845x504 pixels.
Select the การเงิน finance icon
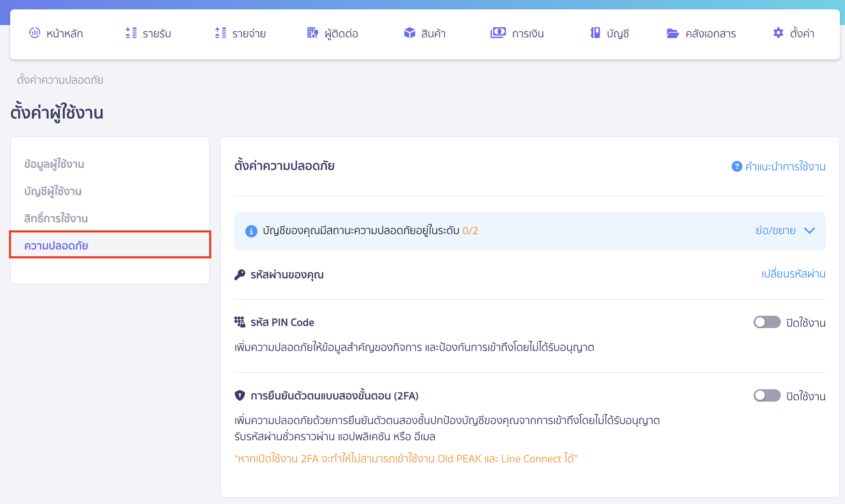point(498,32)
